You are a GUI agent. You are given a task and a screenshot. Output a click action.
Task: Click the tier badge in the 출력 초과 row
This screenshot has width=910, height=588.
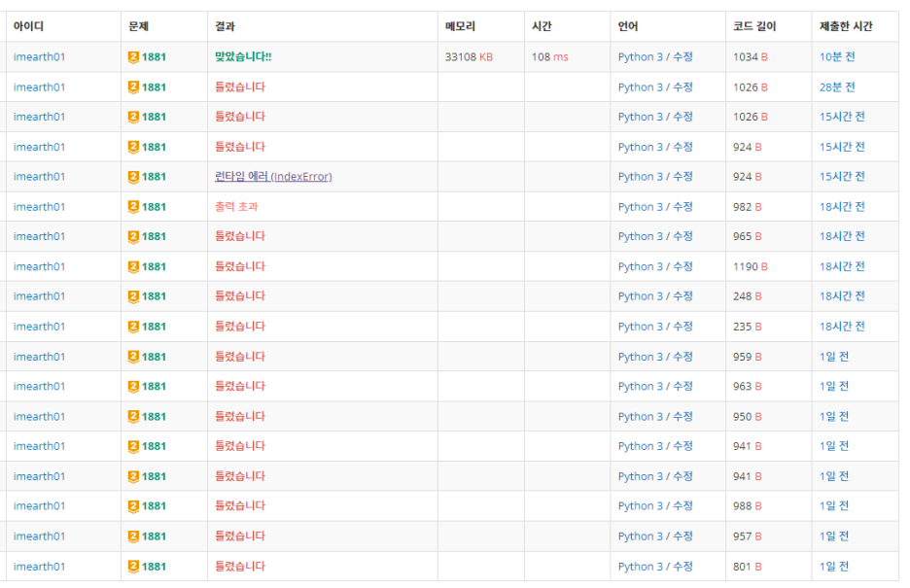pyautogui.click(x=133, y=206)
